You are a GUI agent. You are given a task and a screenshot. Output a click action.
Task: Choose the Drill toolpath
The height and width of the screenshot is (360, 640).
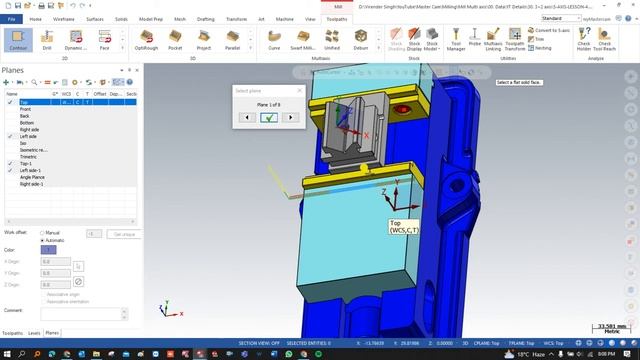(47, 40)
